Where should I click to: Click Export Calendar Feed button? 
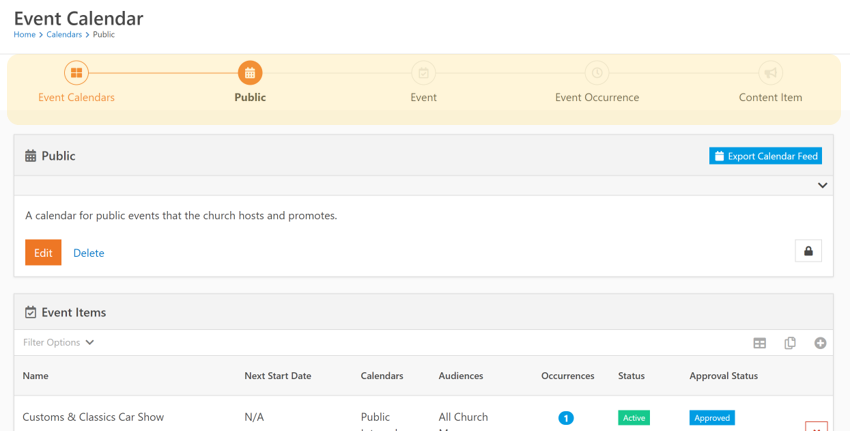click(765, 156)
